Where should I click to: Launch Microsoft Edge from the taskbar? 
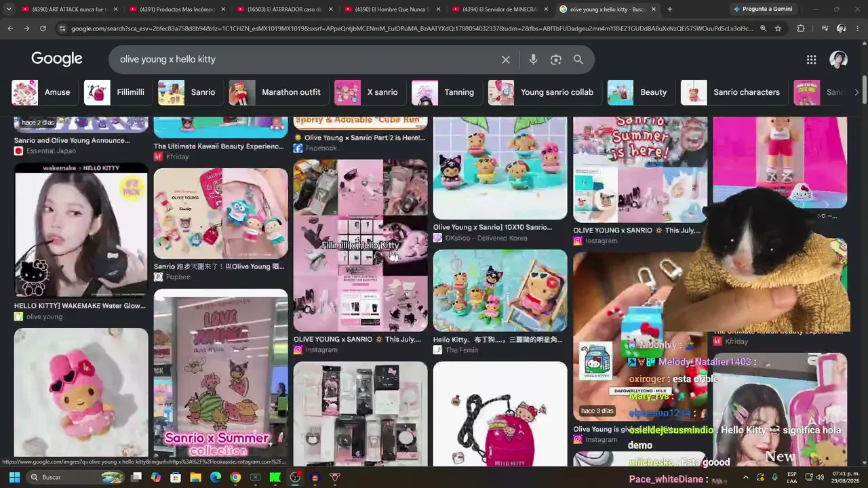coord(216,477)
